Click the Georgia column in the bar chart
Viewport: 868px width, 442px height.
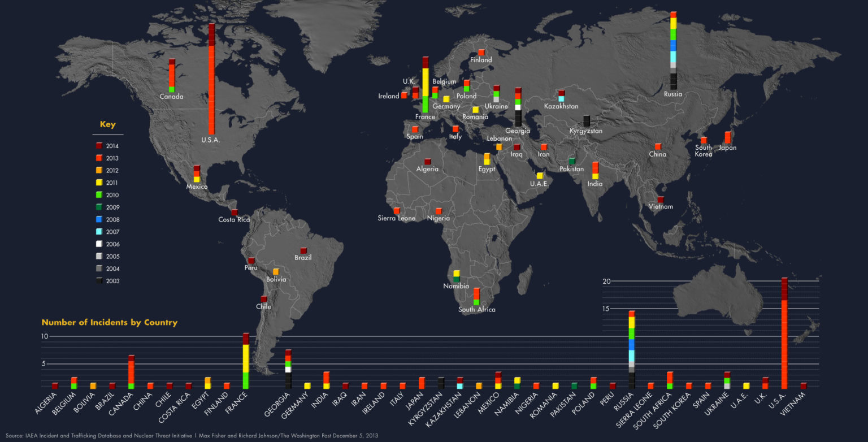288,369
